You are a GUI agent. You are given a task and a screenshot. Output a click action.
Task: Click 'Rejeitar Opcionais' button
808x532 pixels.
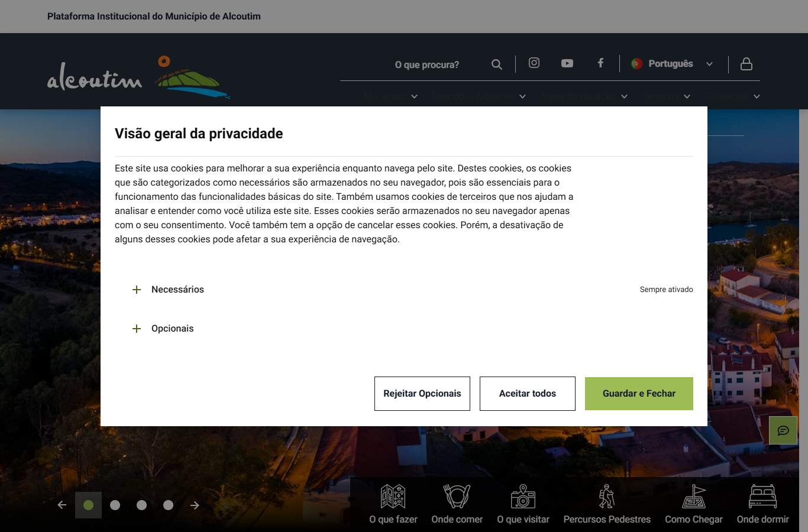point(422,394)
